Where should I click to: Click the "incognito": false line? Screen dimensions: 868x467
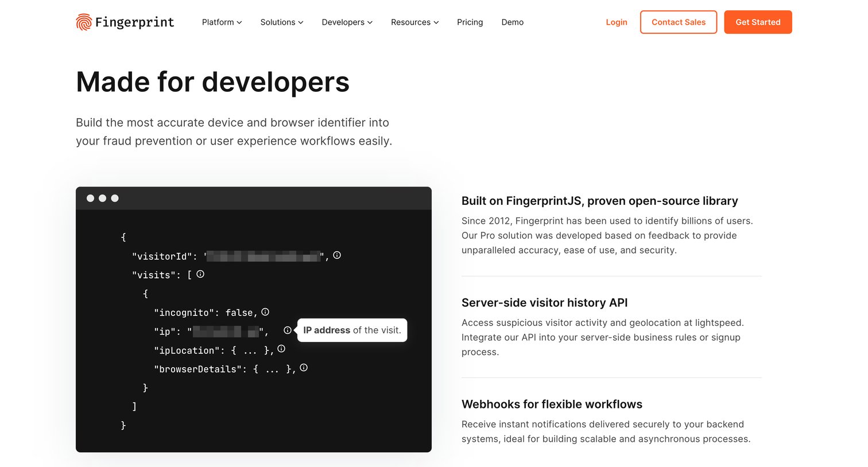tap(206, 313)
